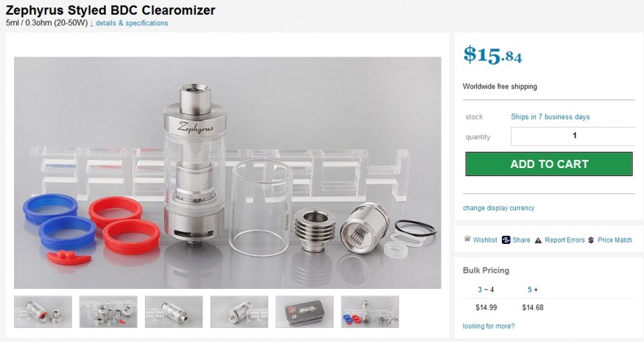644x342 pixels.
Task: Select the first product thumbnail
Action: point(43,312)
